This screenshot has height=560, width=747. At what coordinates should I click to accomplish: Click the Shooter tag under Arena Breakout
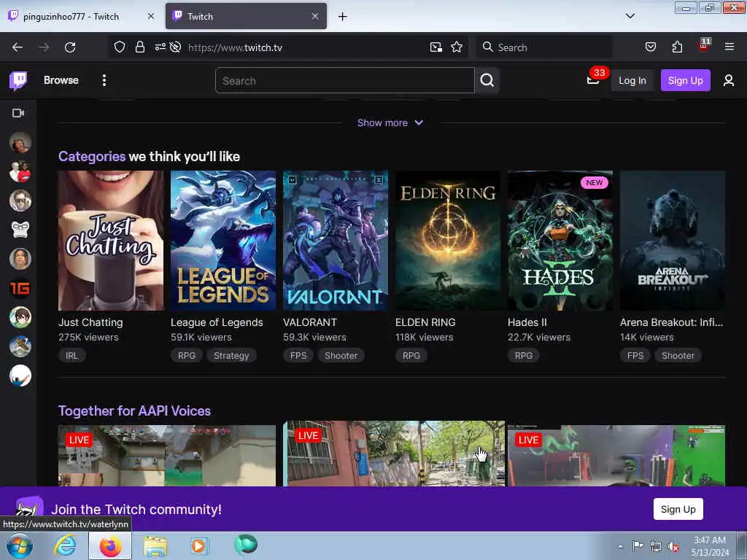678,356
